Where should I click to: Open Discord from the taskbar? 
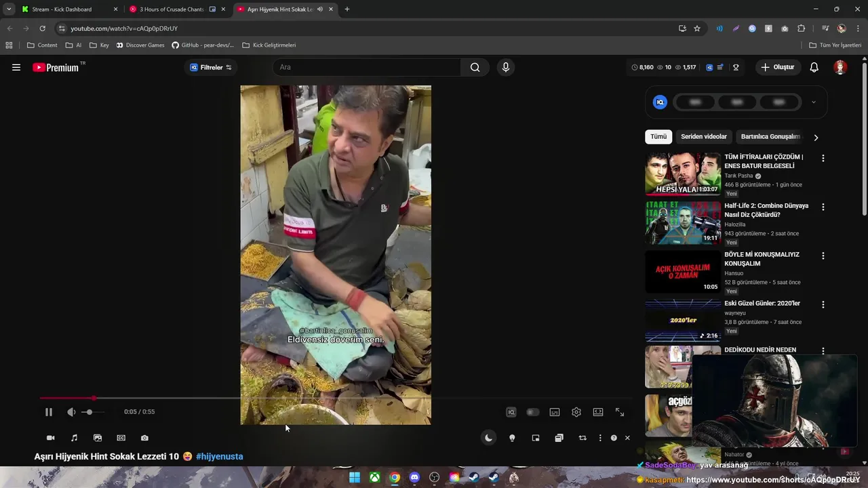[414, 477]
